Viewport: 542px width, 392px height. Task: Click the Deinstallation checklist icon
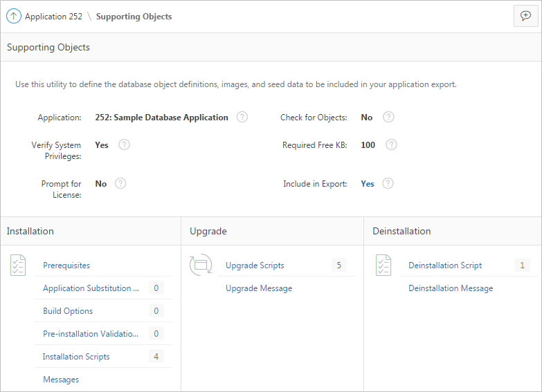[x=383, y=265]
